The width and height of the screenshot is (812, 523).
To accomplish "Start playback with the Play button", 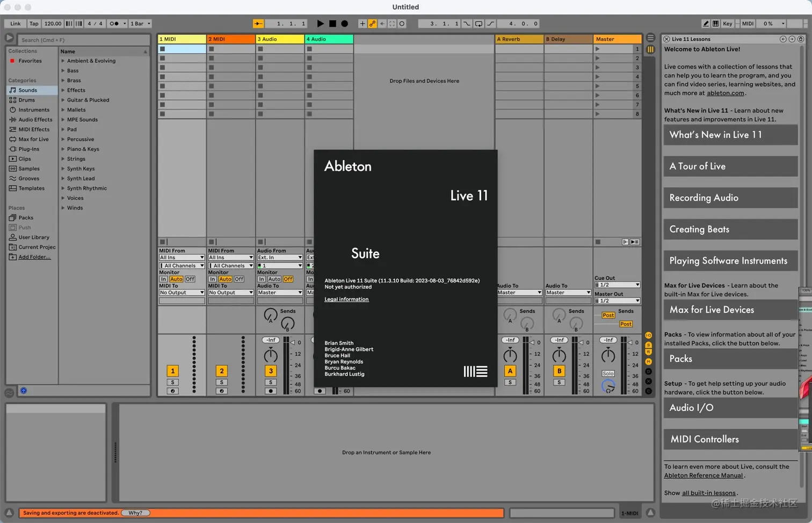I will tap(320, 24).
